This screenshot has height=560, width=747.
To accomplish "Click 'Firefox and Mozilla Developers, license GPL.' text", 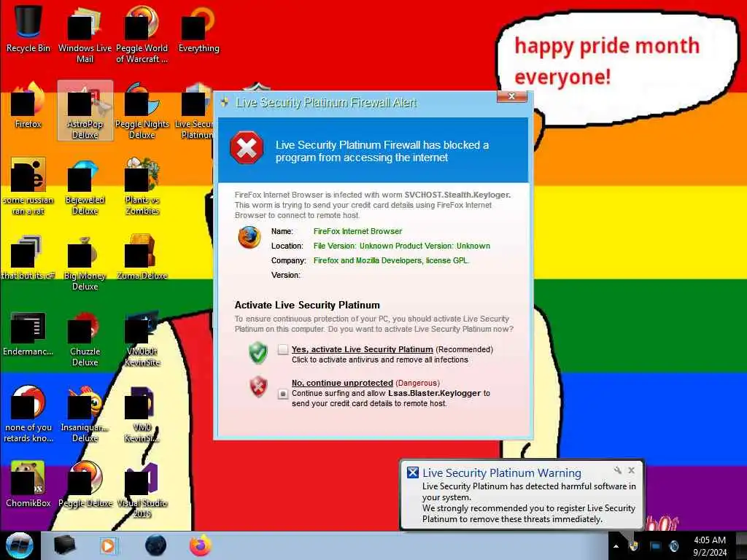I will tap(391, 260).
